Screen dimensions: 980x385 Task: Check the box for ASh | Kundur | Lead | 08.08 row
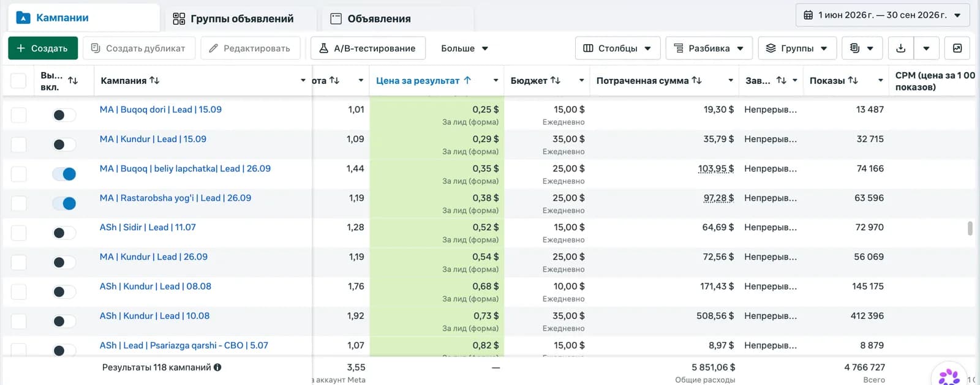(x=18, y=292)
